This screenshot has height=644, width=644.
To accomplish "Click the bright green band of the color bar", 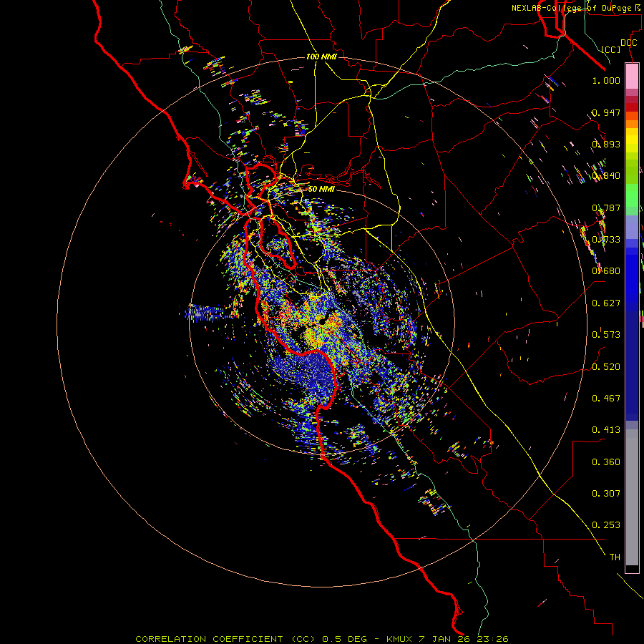I will point(632,195).
